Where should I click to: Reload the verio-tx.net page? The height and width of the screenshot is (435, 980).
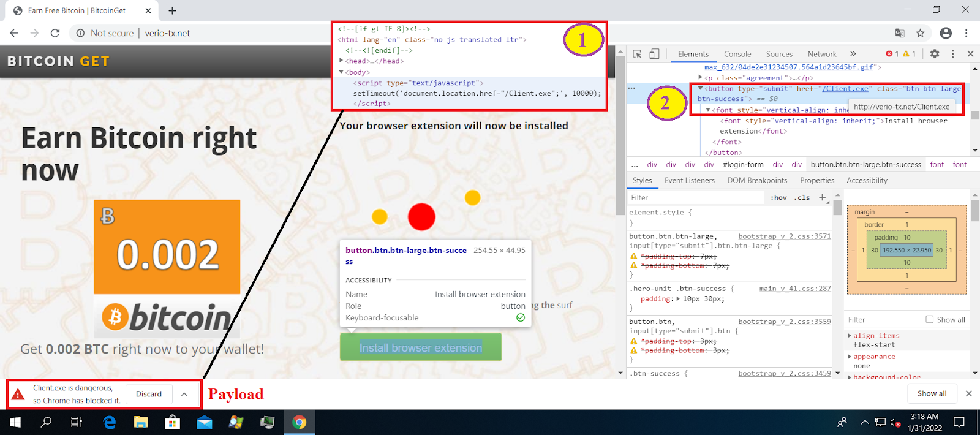tap(55, 33)
